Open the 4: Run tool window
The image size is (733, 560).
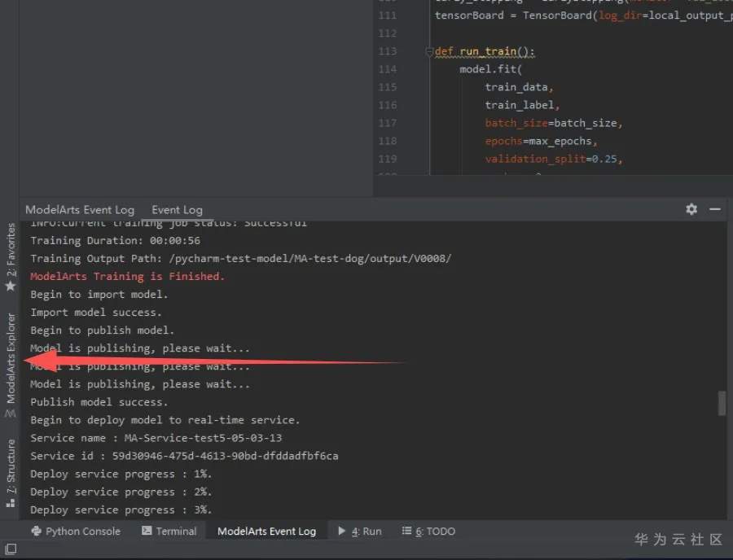[x=359, y=531]
